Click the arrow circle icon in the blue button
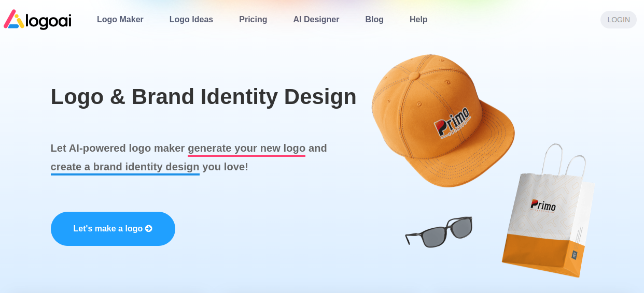 (149, 229)
